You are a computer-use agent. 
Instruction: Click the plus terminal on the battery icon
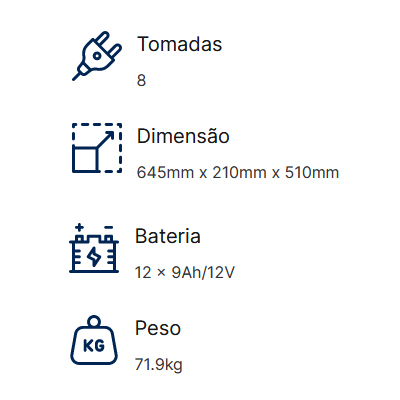[x=79, y=227]
